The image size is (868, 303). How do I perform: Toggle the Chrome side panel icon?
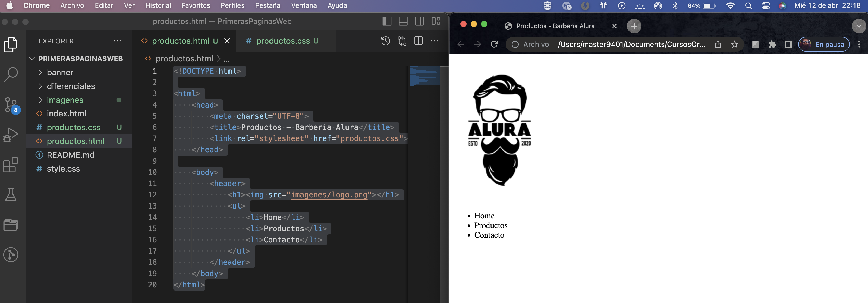tap(789, 44)
